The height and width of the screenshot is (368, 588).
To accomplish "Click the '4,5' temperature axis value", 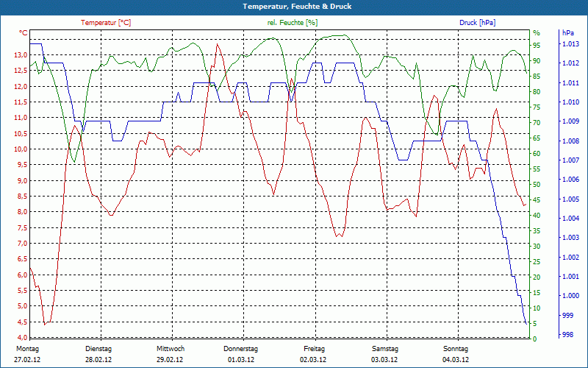I will point(23,322).
